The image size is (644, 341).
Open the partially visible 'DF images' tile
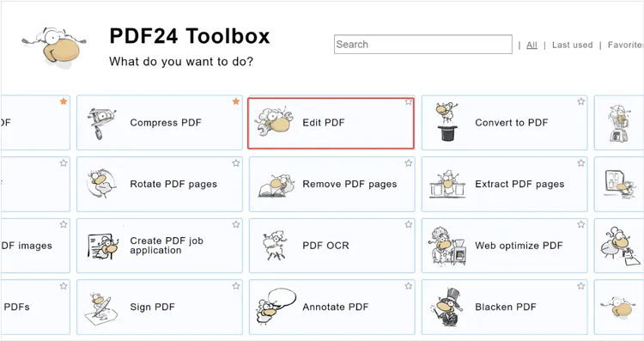(x=35, y=246)
